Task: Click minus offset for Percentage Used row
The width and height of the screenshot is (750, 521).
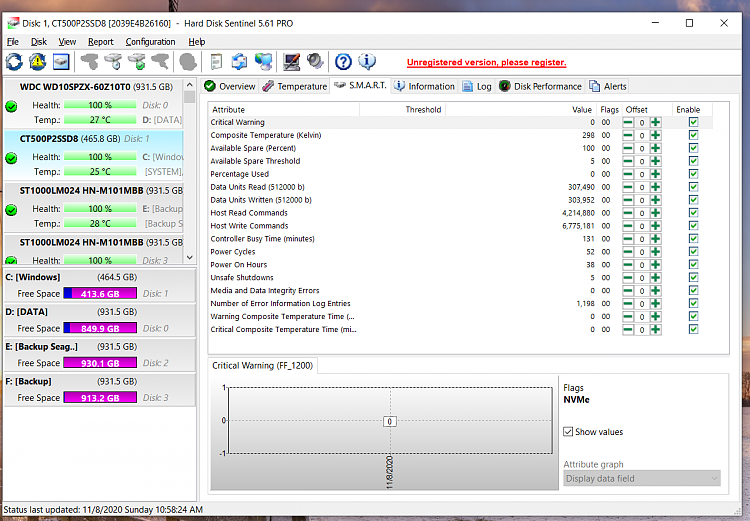Action: click(628, 174)
